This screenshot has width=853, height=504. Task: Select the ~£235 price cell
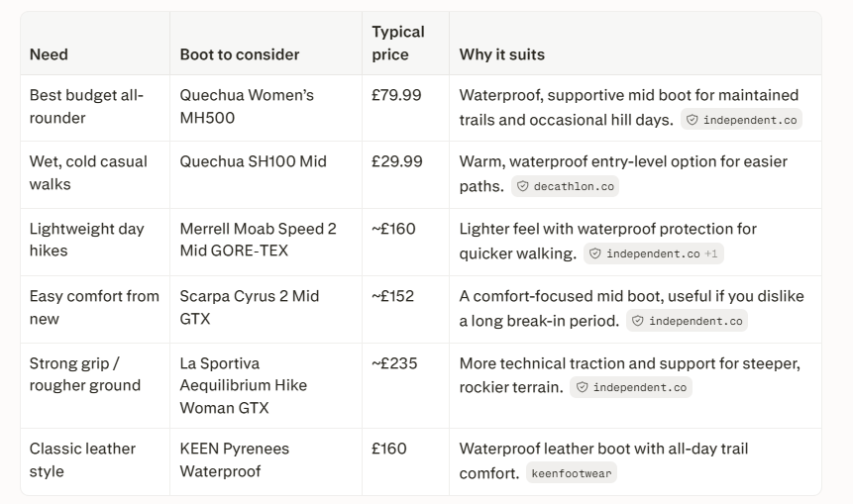click(405, 385)
